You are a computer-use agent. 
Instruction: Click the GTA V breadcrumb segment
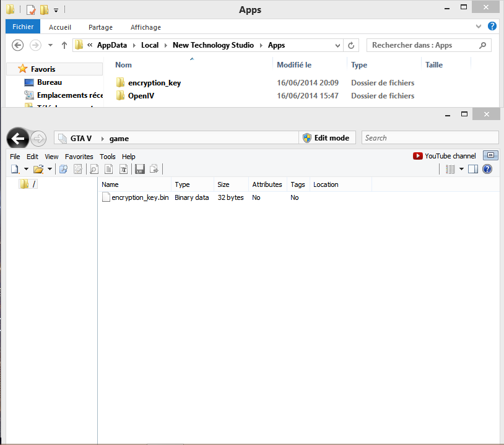tap(81, 139)
